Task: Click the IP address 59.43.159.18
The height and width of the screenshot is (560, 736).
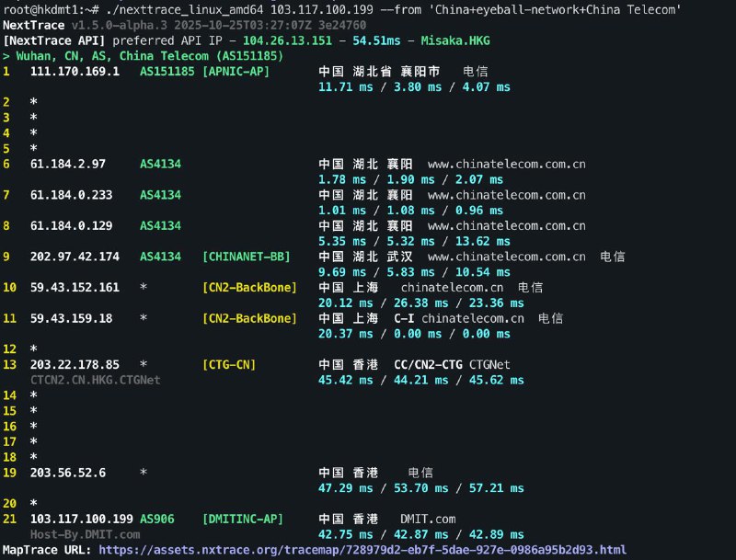Action: tap(72, 319)
